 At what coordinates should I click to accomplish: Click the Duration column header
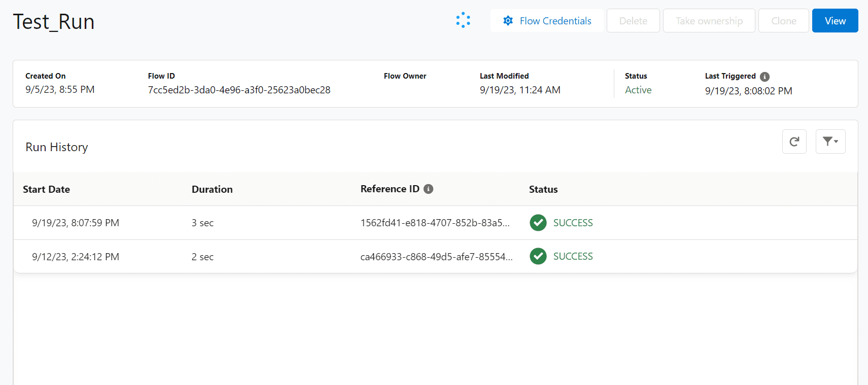coord(212,189)
